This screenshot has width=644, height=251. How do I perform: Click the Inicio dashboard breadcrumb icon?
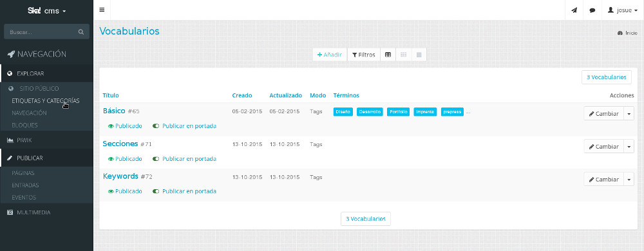pyautogui.click(x=620, y=33)
